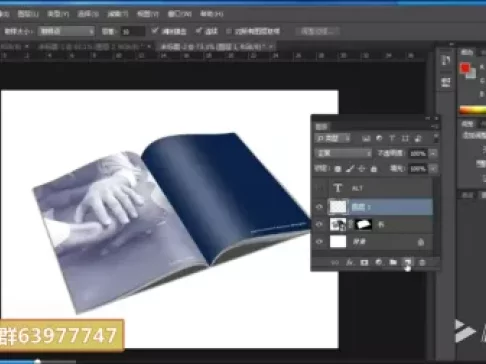
Task: Open the Window (W) menu
Action: click(180, 14)
